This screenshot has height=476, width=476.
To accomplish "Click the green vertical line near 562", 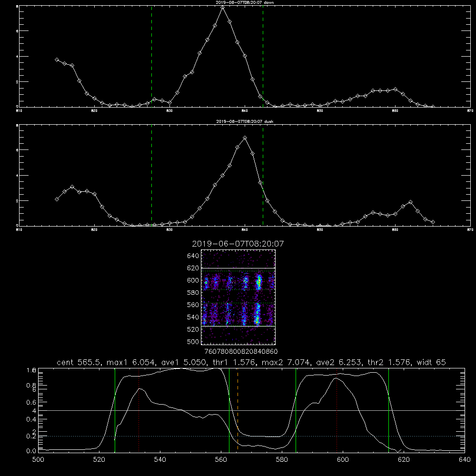I will (x=229, y=410).
